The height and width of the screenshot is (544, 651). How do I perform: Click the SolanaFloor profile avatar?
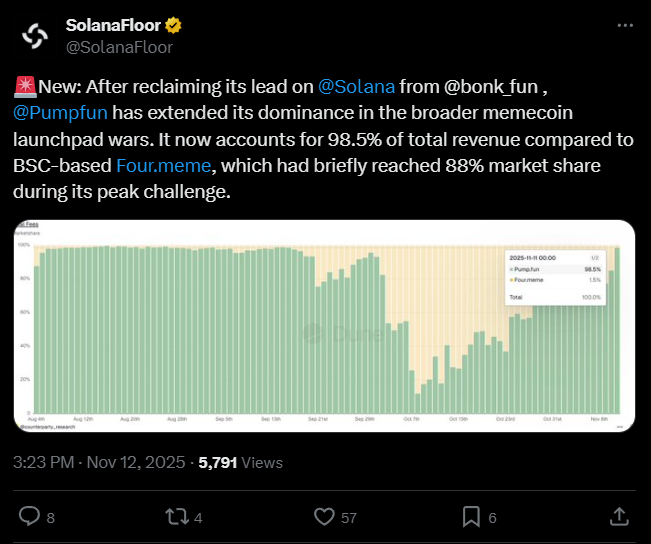[x=34, y=35]
